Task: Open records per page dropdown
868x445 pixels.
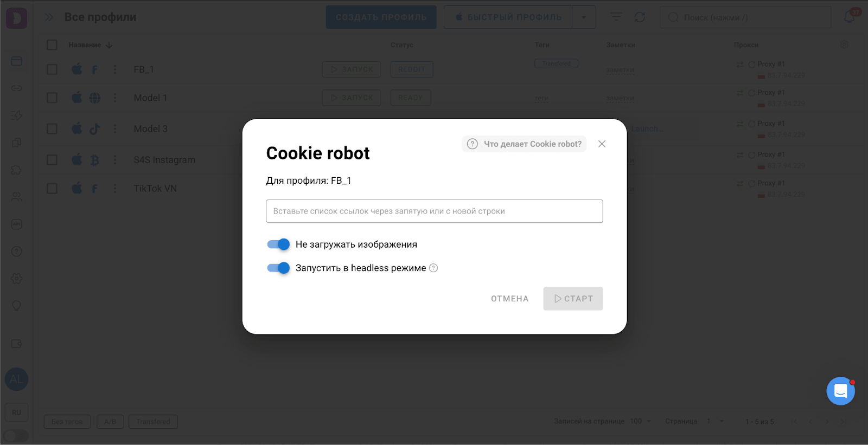Action: 640,421
